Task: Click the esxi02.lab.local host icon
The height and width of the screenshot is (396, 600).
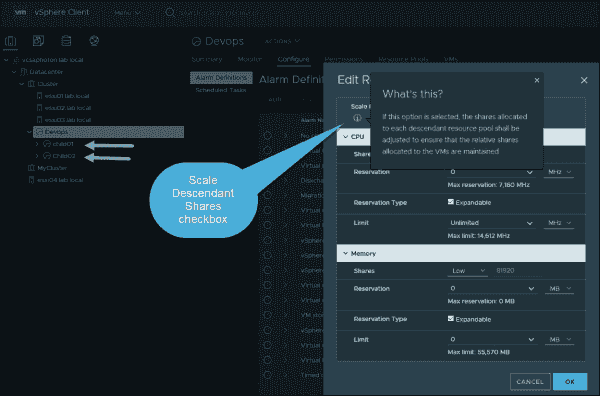Action: [x=39, y=108]
